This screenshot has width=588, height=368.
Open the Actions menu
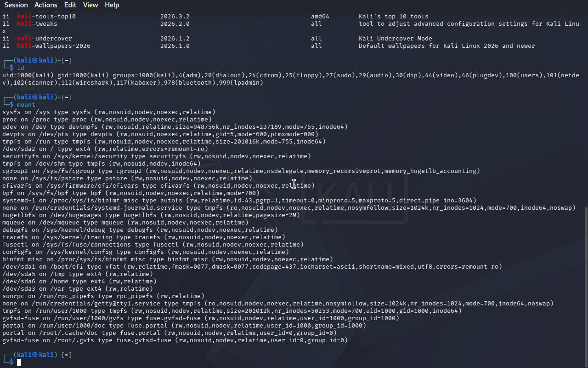(x=46, y=5)
